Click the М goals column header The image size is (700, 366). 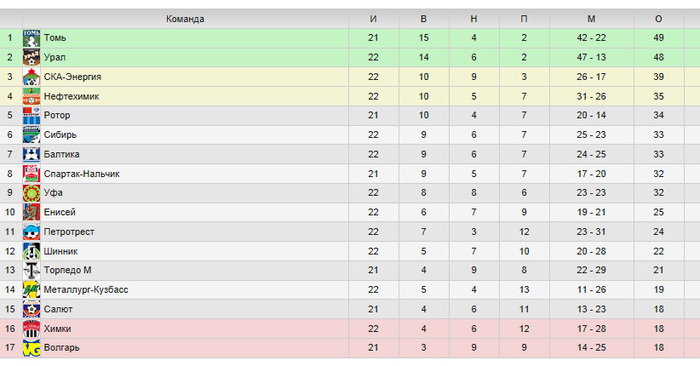(591, 19)
